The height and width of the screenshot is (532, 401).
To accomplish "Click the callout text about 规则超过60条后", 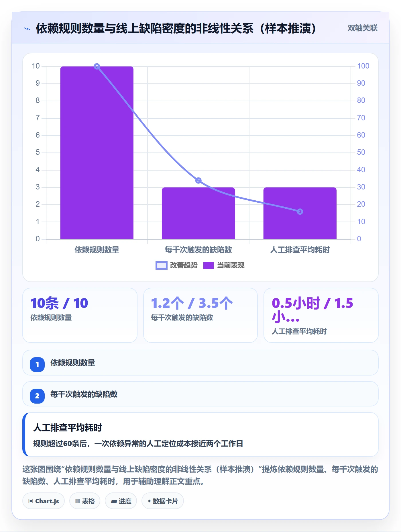I will click(x=138, y=444).
